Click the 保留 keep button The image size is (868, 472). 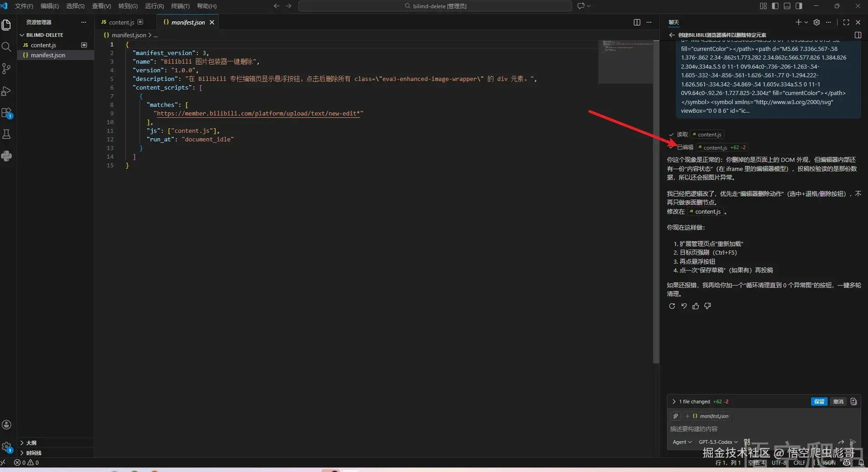(819, 402)
